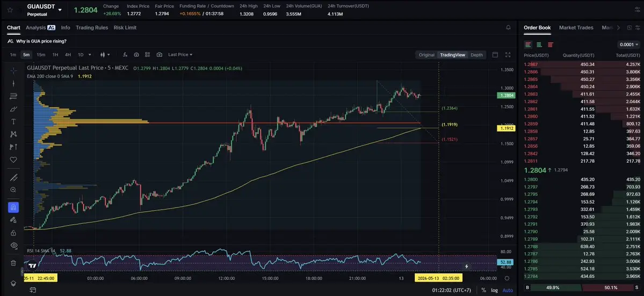Open the Fibonacci and horizontal lines tool
Image resolution: width=644 pixels, height=296 pixels.
[13, 96]
